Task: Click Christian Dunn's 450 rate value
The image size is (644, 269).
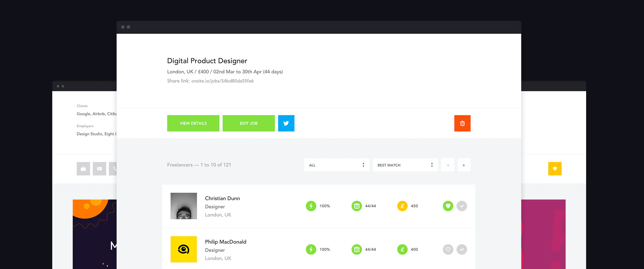Action: [x=414, y=206]
